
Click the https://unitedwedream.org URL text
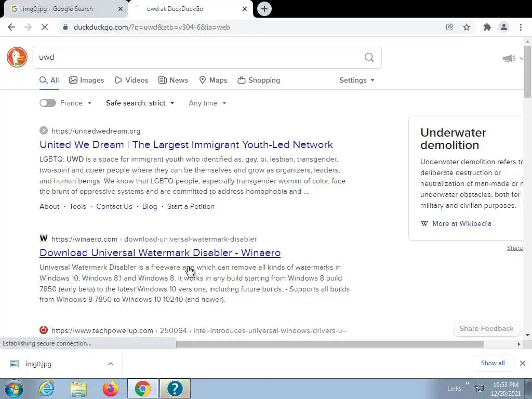pyautogui.click(x=96, y=131)
